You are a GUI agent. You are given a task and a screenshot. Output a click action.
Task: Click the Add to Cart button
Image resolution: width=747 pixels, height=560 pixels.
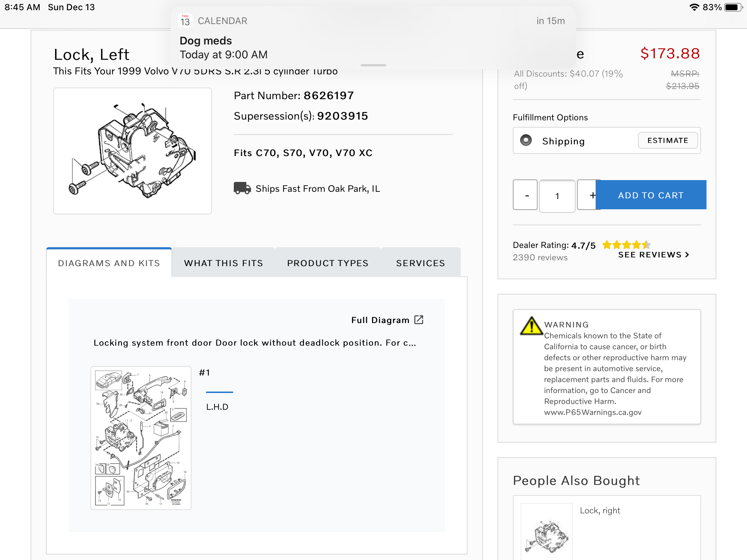(x=651, y=195)
